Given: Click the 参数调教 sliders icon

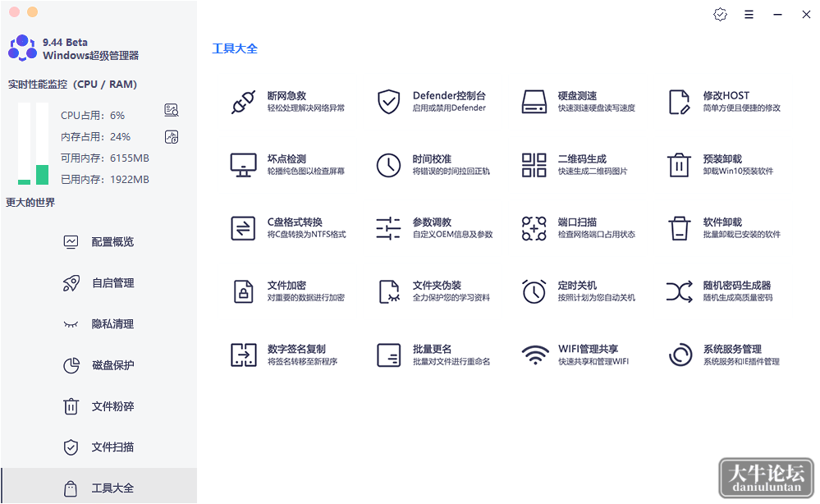Looking at the screenshot, I should point(388,228).
